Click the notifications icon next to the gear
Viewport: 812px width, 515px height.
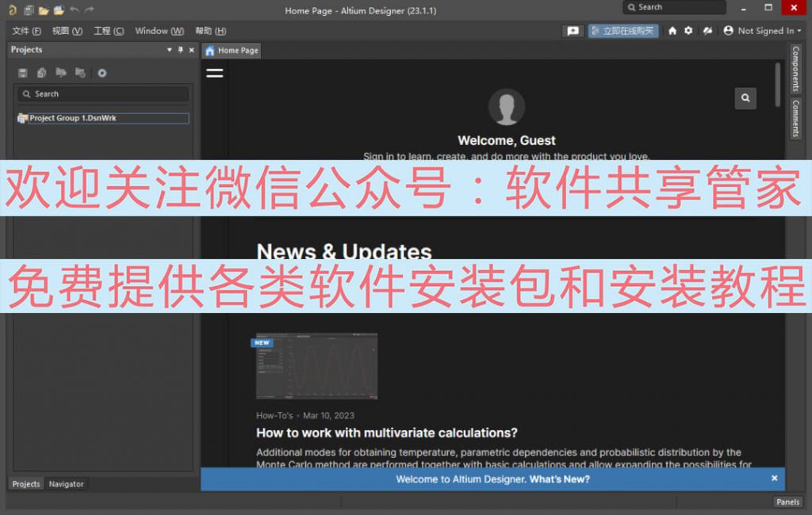[x=707, y=31]
